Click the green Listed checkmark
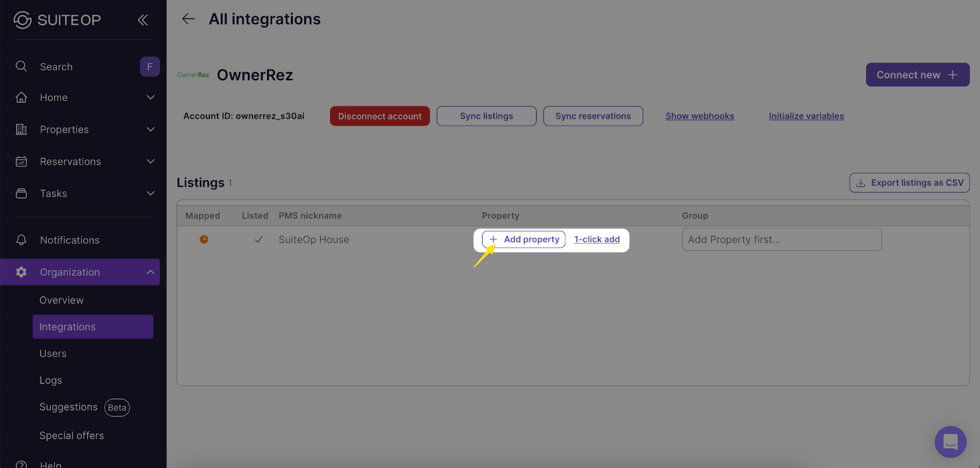 coord(258,240)
